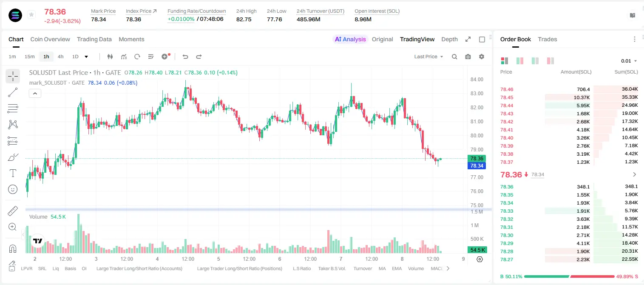Screen dimensions: 644x285
Task: Switch to the Trades tab
Action: (x=548, y=39)
